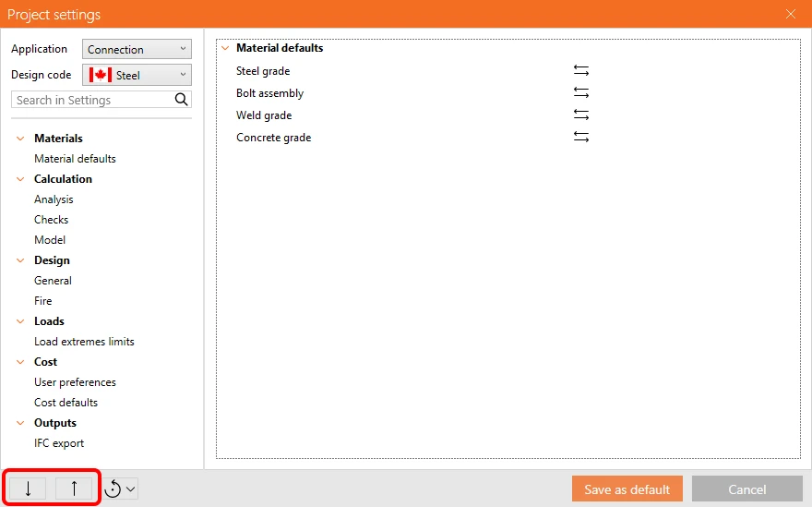Click the swap arrows icon beside Bolt assembly
The image size is (812, 507).
[x=581, y=92]
